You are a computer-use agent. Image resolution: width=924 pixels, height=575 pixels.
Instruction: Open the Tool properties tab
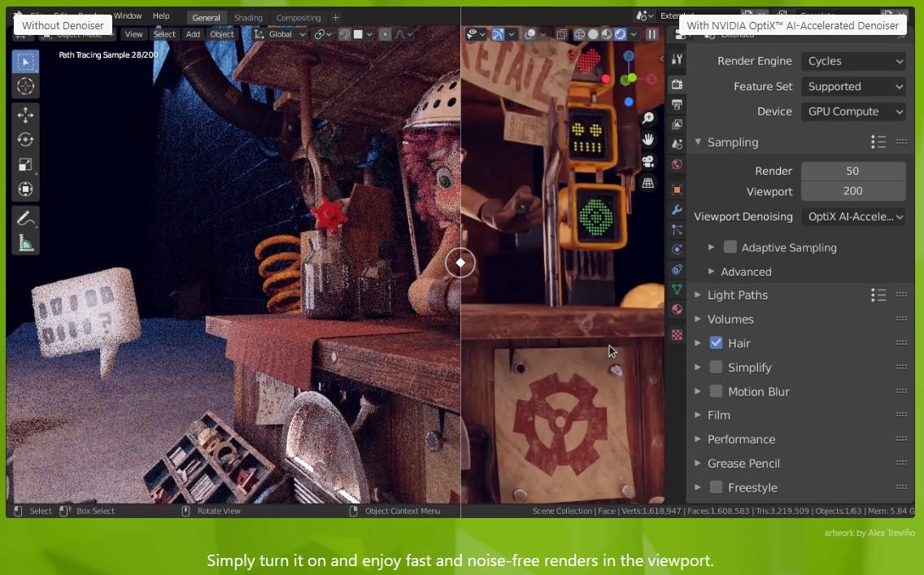(x=677, y=59)
